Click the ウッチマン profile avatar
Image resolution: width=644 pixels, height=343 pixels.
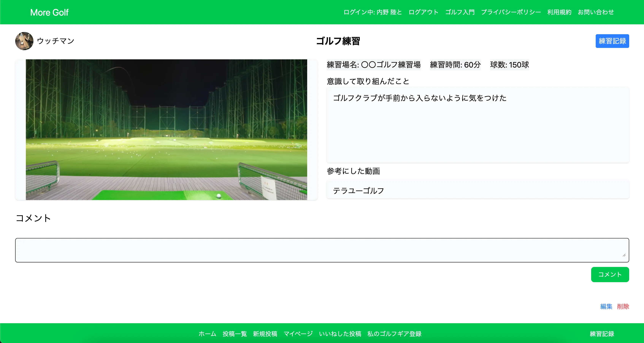(x=24, y=41)
